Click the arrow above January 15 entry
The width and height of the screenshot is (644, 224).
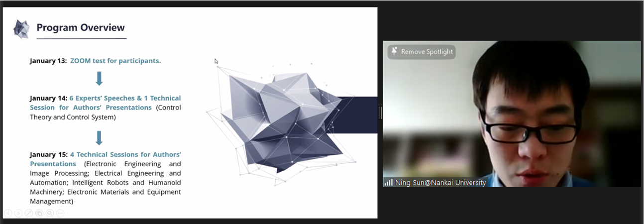tap(99, 138)
